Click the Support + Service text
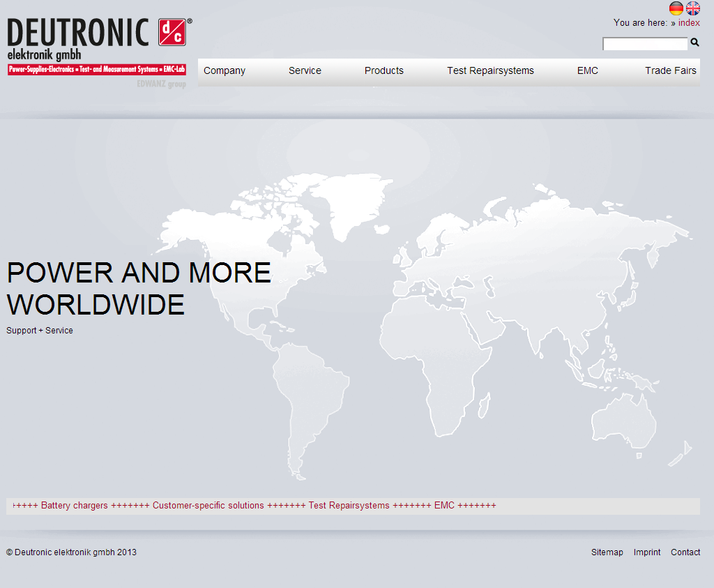 [40, 331]
